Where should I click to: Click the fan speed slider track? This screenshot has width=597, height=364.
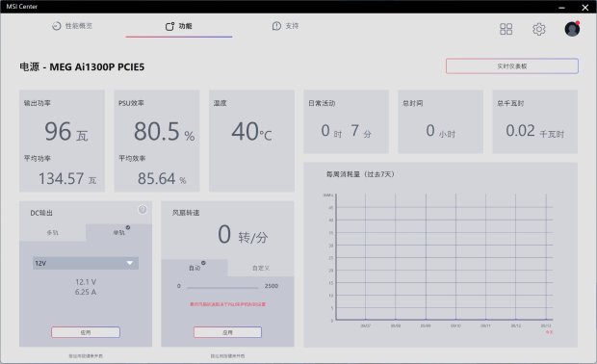[x=222, y=288]
